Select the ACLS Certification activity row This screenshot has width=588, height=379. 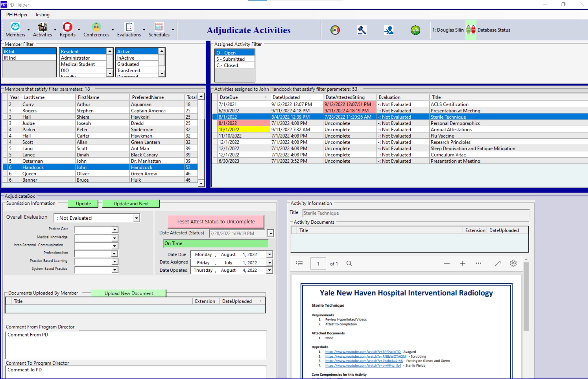click(400, 104)
